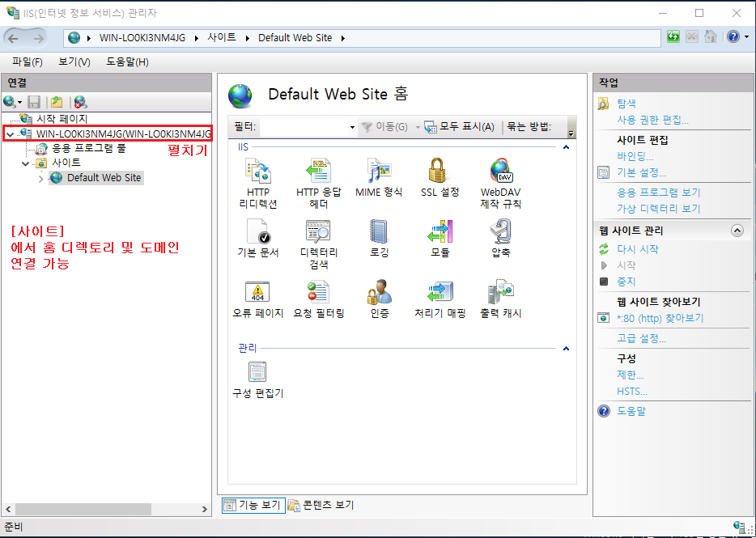Open the 디렉터리 검색 feature icon
The image size is (756, 538).
pos(319,232)
